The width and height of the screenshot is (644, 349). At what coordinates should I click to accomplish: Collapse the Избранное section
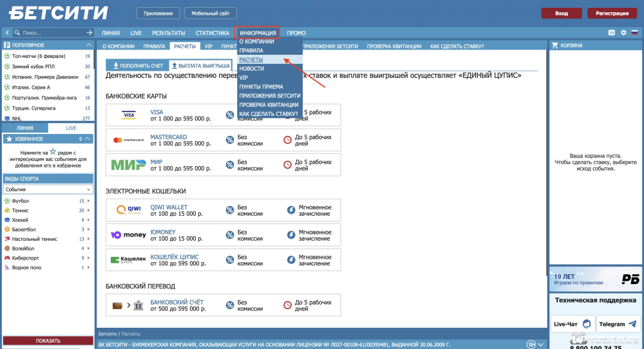coord(88,139)
